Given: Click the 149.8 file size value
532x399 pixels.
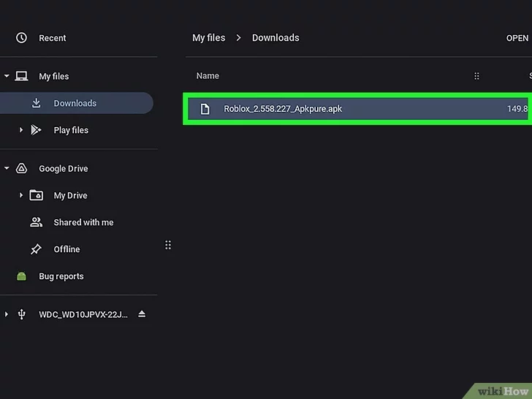Looking at the screenshot, I should pos(518,109).
